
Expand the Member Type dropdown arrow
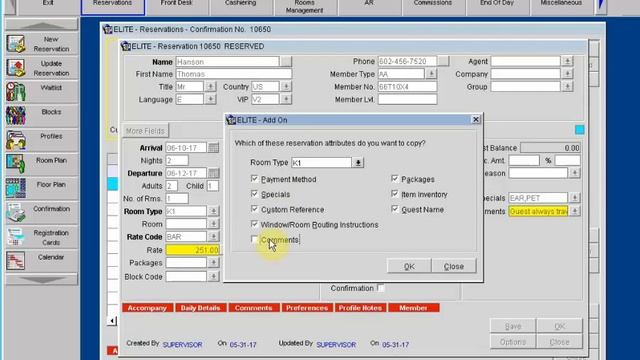(431, 74)
